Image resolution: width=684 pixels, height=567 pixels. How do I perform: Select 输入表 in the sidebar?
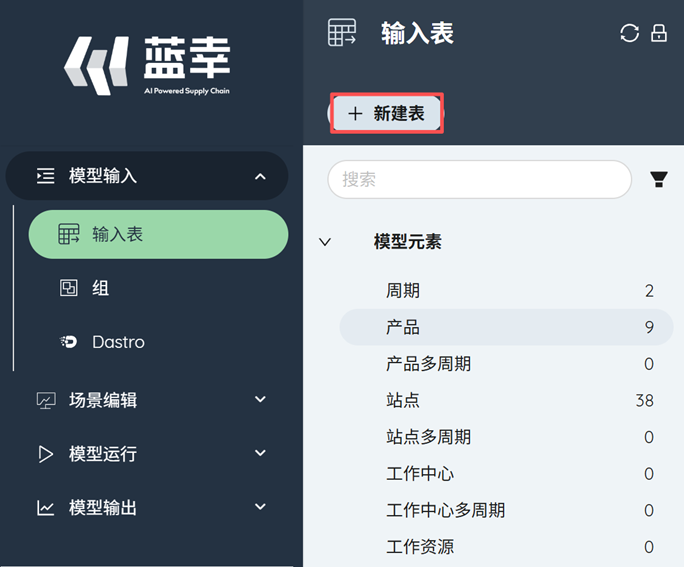[x=158, y=235]
